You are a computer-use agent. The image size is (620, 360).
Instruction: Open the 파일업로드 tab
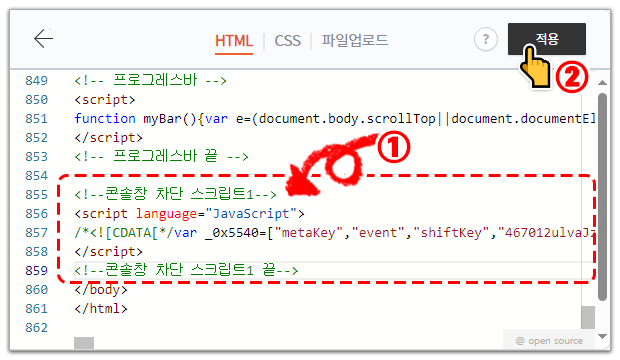point(355,40)
